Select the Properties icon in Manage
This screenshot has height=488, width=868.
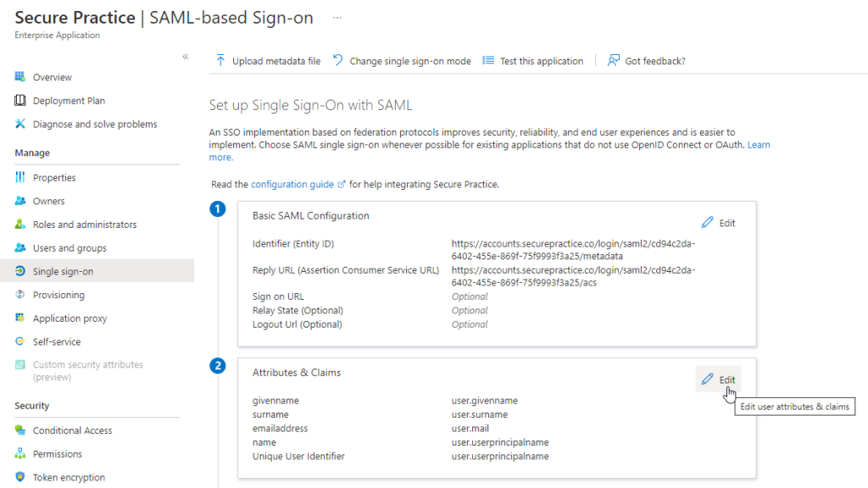tap(20, 178)
